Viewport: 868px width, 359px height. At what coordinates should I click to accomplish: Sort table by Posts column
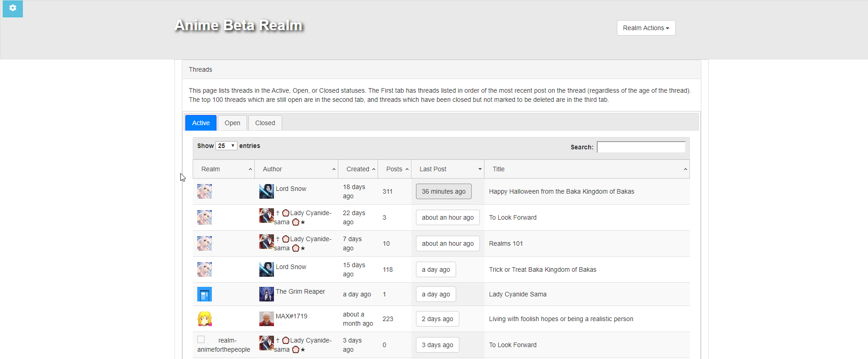coord(395,169)
